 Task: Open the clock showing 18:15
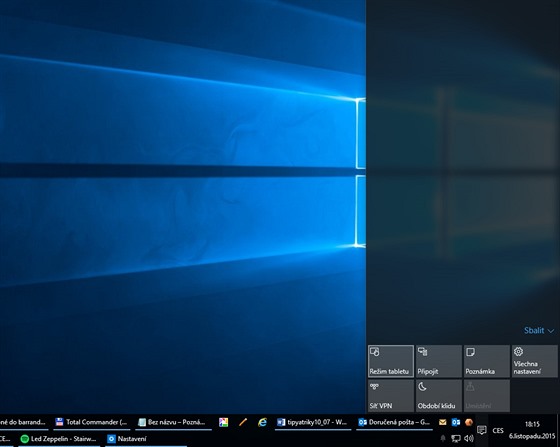532,424
